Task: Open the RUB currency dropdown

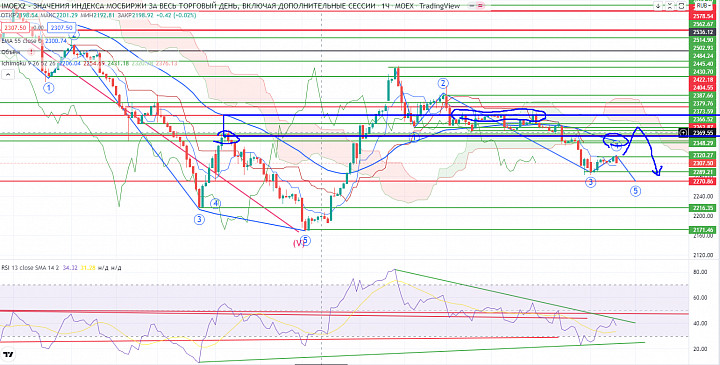Action: [x=704, y=6]
